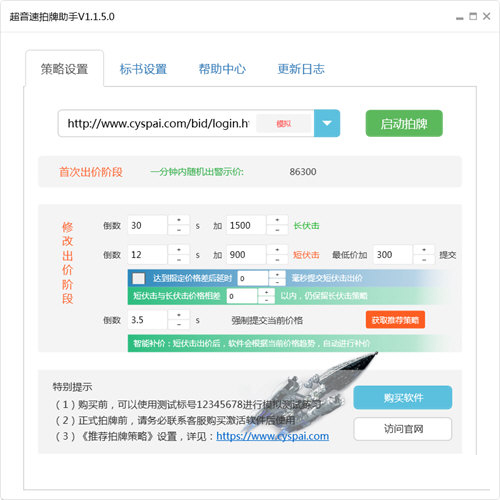Decrease the price difference value in green bar

(x=266, y=300)
